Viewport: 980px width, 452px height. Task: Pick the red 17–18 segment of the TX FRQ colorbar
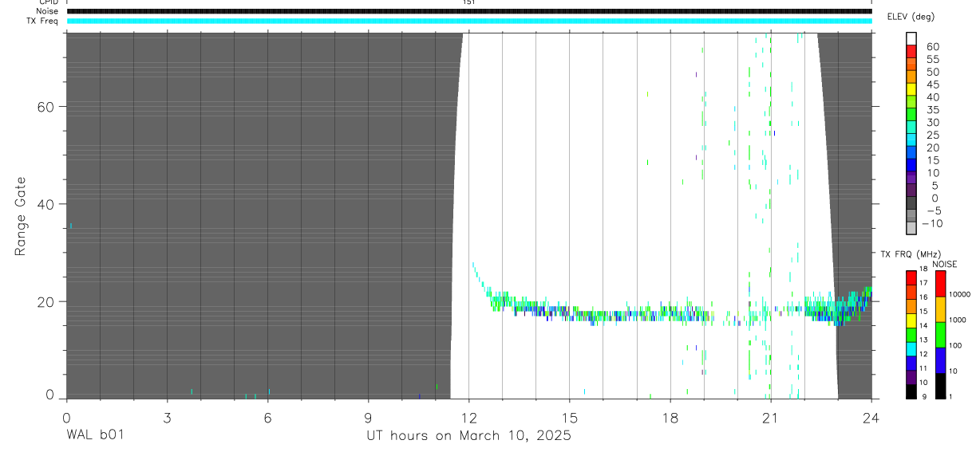point(911,277)
